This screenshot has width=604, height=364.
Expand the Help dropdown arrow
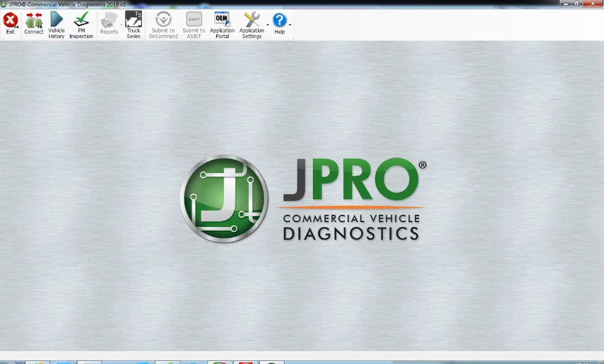[x=290, y=25]
